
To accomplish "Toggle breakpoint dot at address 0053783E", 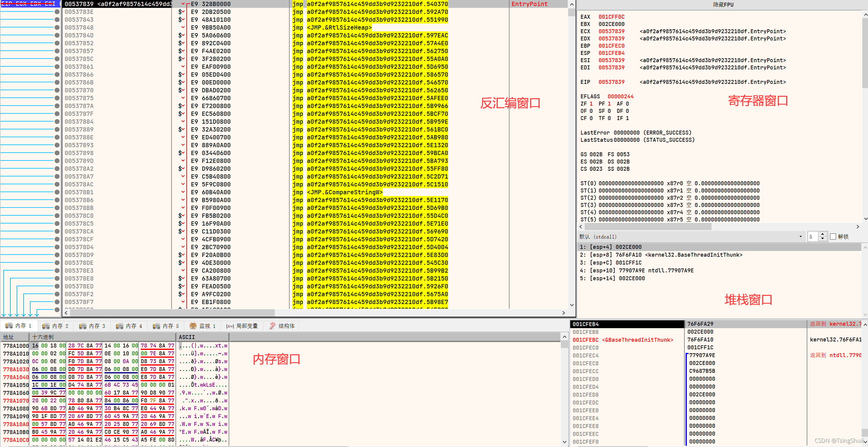I will tap(57, 12).
